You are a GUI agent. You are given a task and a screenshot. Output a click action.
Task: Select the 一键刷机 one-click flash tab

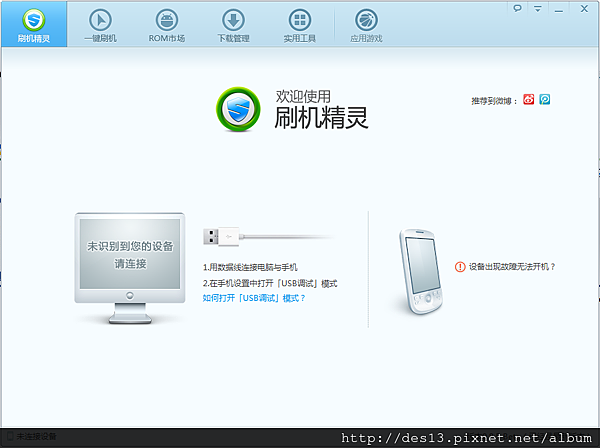[x=100, y=25]
